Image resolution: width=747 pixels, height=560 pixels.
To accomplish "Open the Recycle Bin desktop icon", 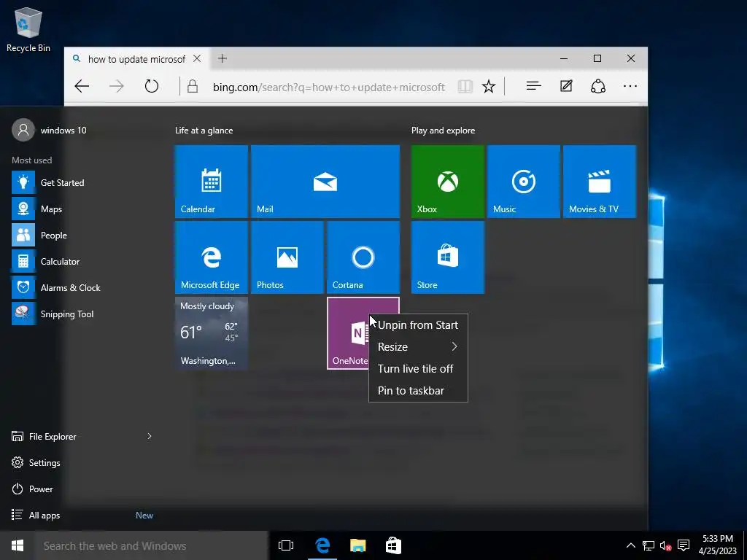I will click(x=28, y=29).
